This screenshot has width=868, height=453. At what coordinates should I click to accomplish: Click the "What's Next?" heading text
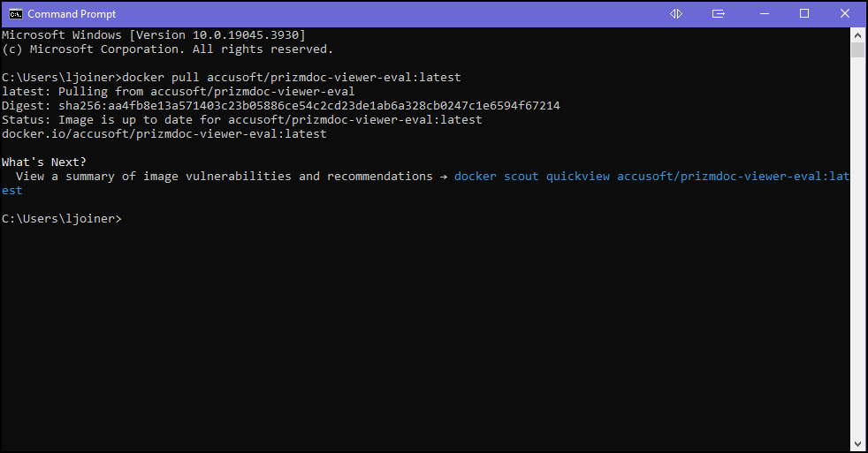tap(44, 162)
